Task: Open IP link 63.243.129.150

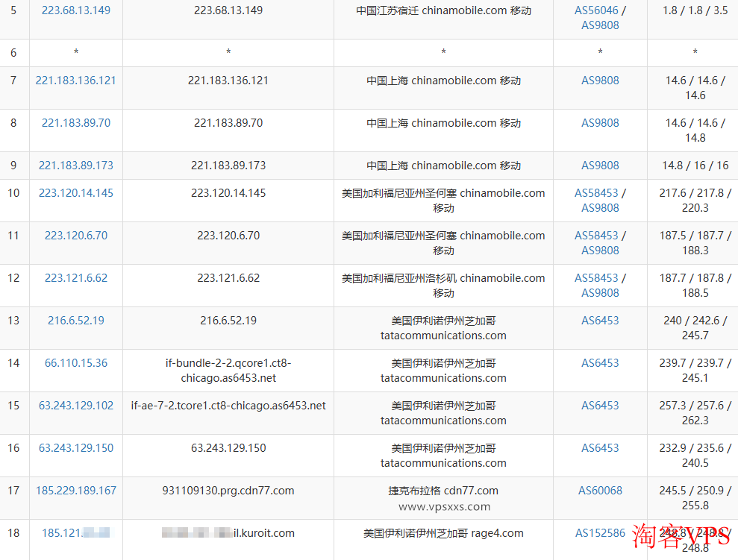Action: [76, 448]
